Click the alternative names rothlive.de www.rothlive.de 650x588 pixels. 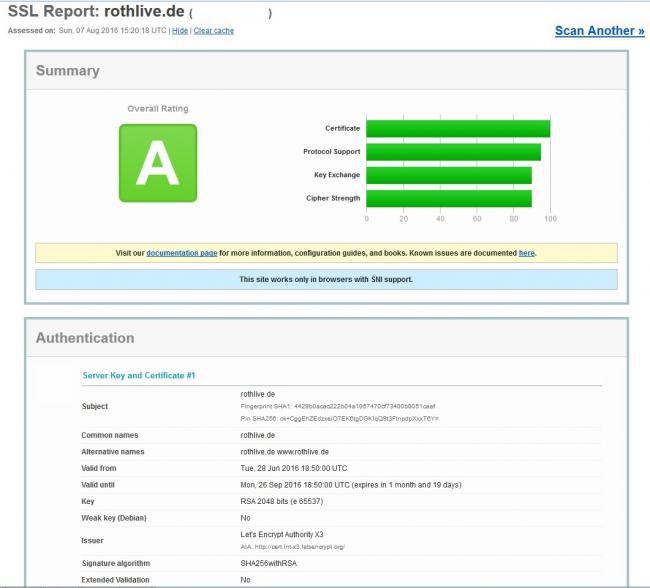(284, 452)
